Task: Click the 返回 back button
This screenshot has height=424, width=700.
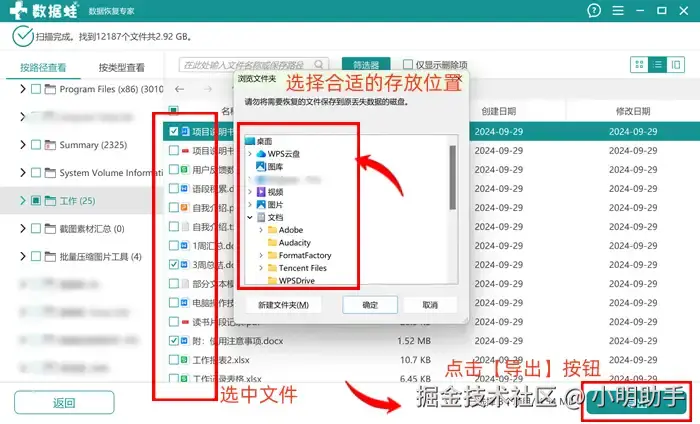Action: point(64,403)
